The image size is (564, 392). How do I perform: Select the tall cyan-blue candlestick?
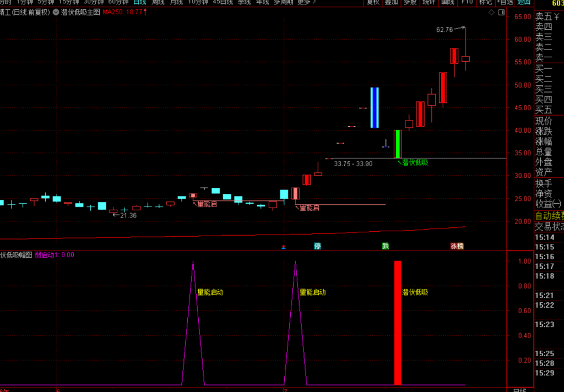375,107
